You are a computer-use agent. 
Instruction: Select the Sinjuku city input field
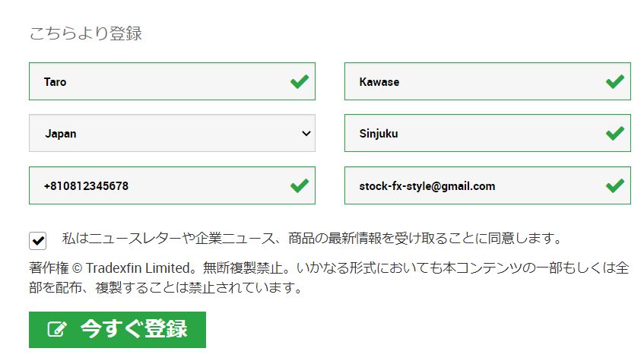tap(471, 133)
